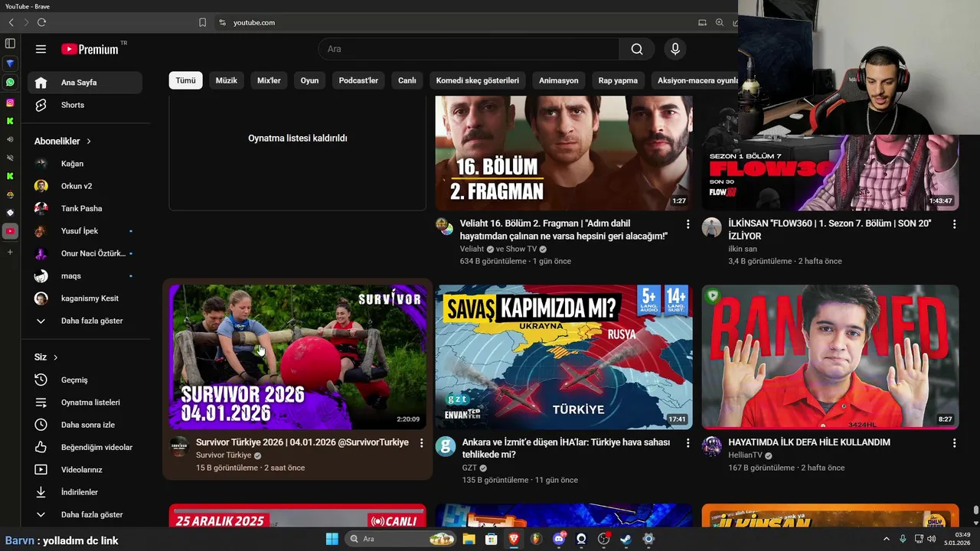Click the Survivor Türkiye channel avatar
The height and width of the screenshot is (551, 980).
(179, 446)
